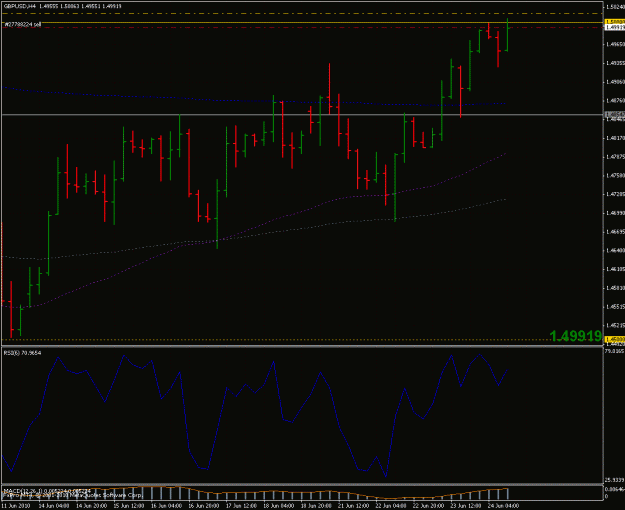625x510 pixels.
Task: Click the 79.0165 RSI scale value
Action: [615, 351]
